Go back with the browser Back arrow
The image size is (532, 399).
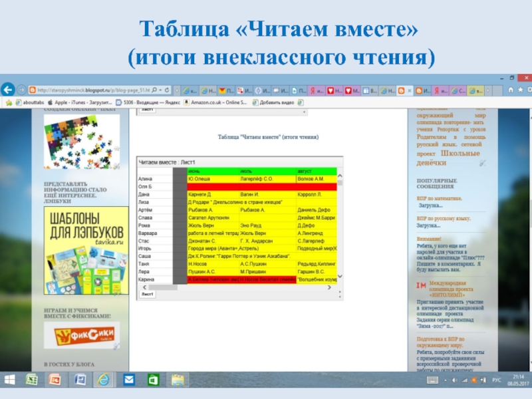[8, 90]
